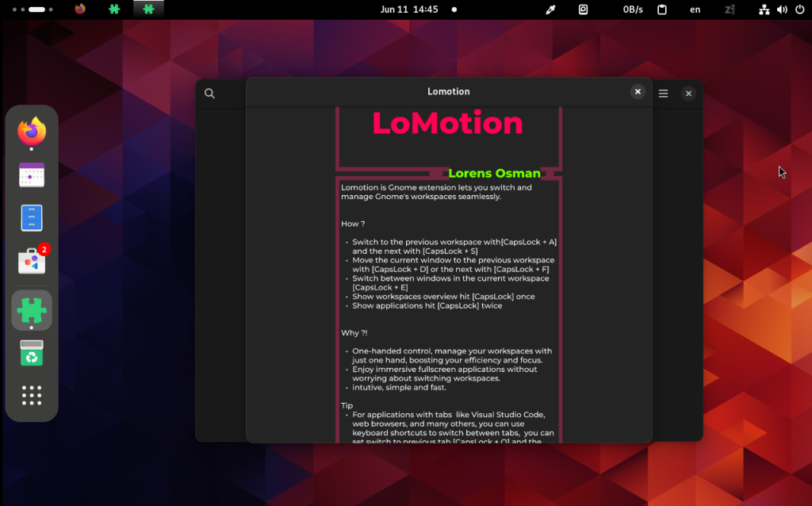Click the screenshot tool icon in top bar
Image resolution: width=812 pixels, height=506 pixels.
583,10
